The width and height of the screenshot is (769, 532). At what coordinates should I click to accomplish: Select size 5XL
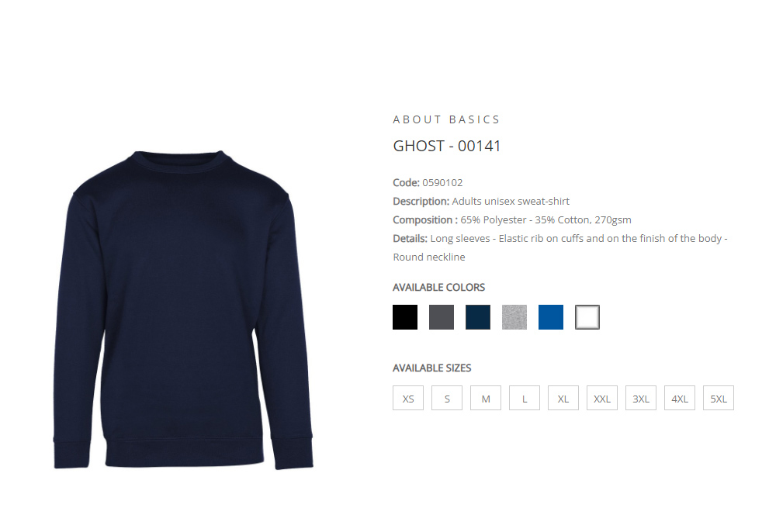point(719,398)
